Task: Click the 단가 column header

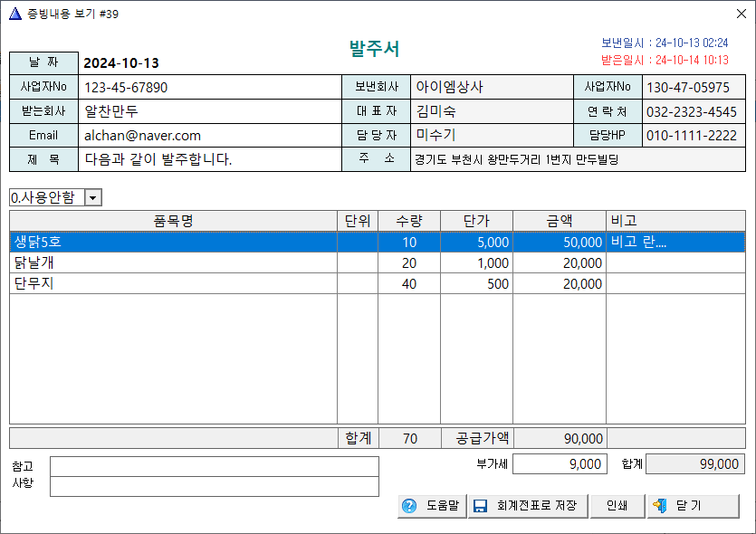Action: [x=476, y=221]
